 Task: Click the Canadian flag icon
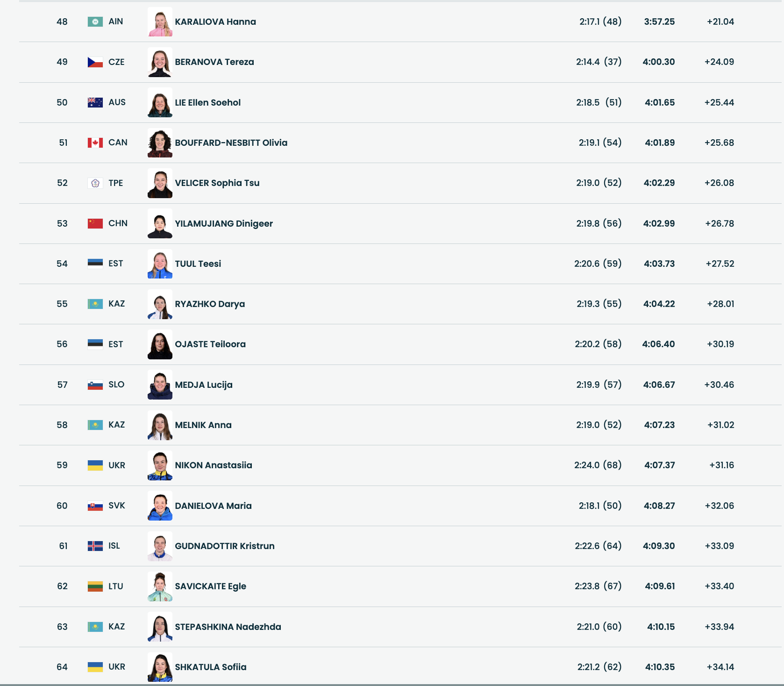[95, 143]
